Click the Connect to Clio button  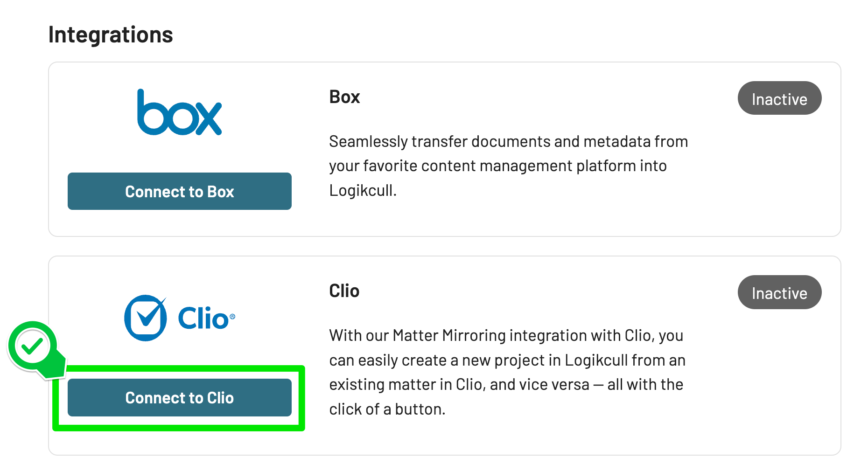[180, 397]
